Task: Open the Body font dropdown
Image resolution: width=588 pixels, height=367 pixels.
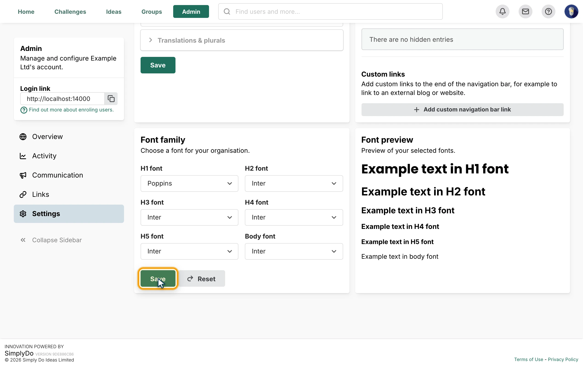Action: click(x=294, y=251)
